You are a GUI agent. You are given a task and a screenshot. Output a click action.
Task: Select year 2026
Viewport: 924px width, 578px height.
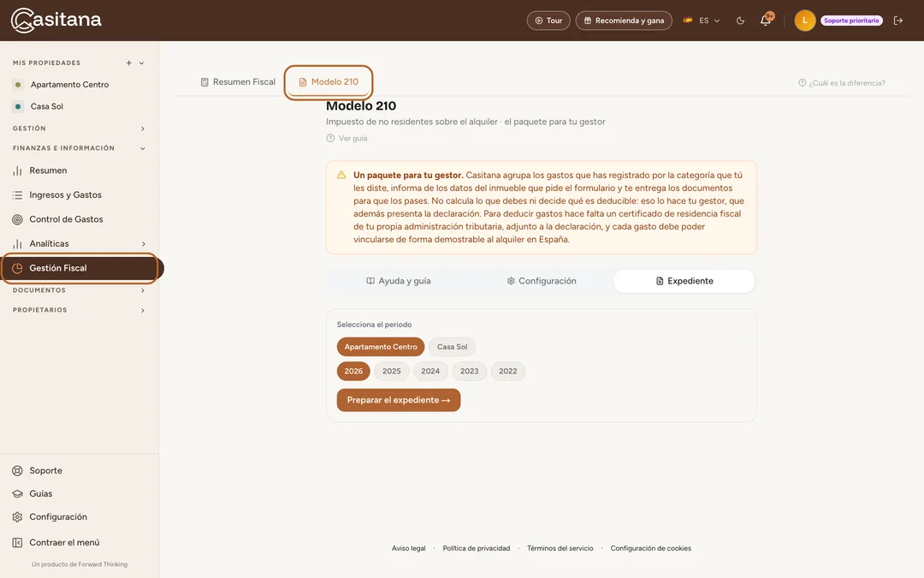[353, 371]
